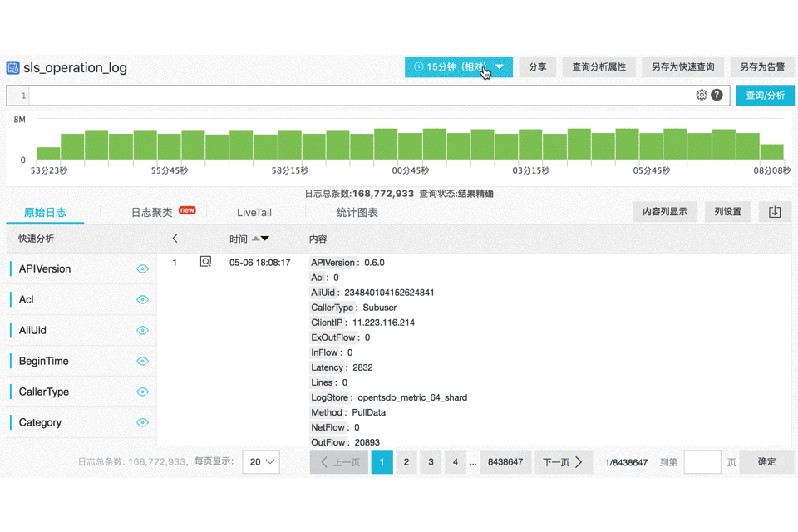This screenshot has height=532, width=798.
Task: Click the Method value PullData
Action: pyautogui.click(x=368, y=412)
